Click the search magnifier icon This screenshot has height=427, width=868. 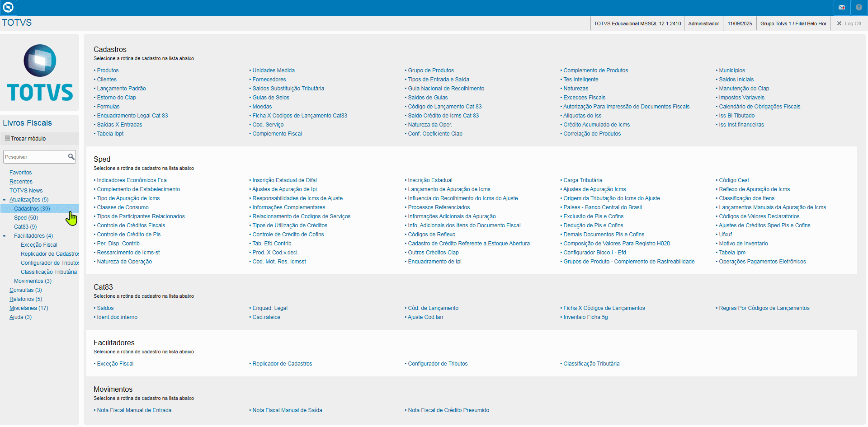(x=71, y=157)
